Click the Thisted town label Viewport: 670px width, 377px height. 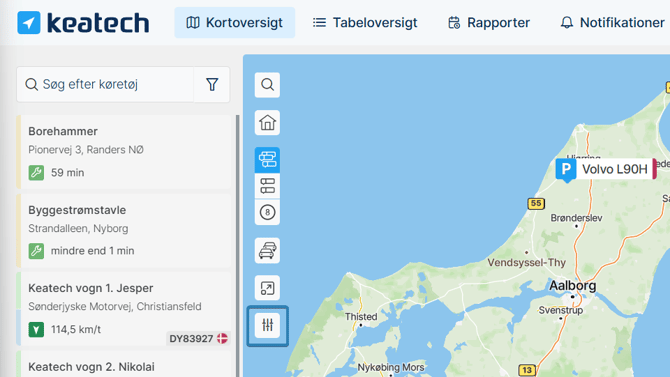[361, 317]
